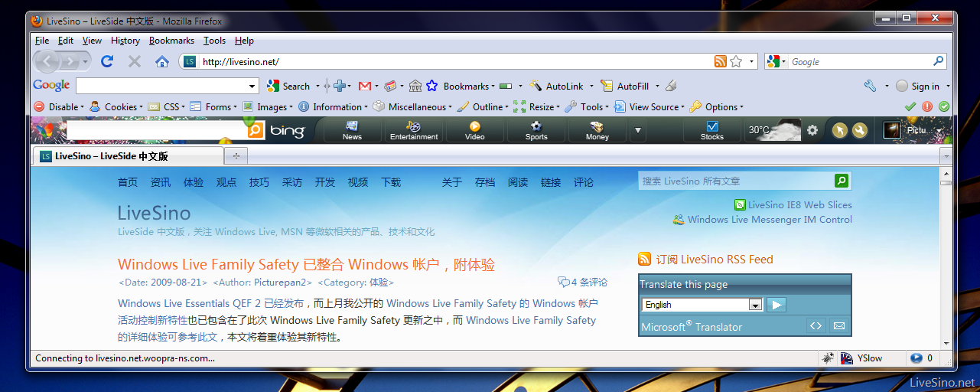Subscribe via the RSS icon in address bar

[x=720, y=61]
